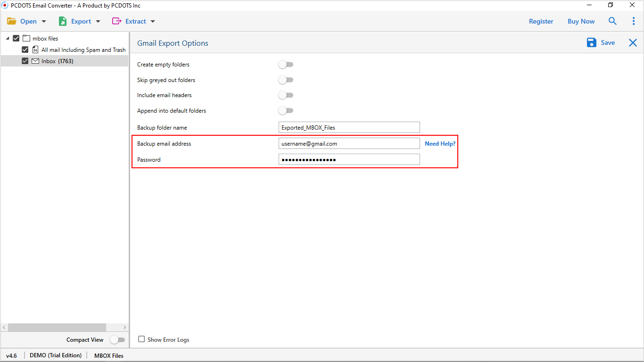Check the Show Error Logs checkbox
Image resolution: width=644 pixels, height=362 pixels.
(141, 339)
